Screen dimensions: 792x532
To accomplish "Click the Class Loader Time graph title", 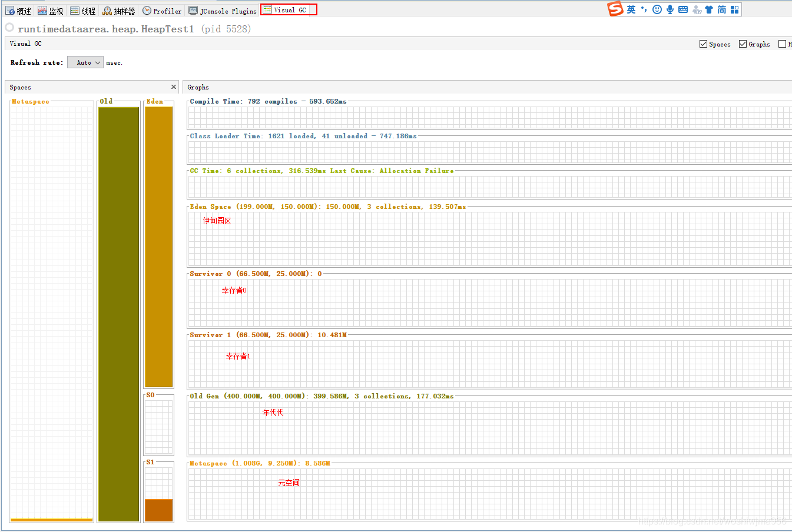I will pyautogui.click(x=303, y=136).
